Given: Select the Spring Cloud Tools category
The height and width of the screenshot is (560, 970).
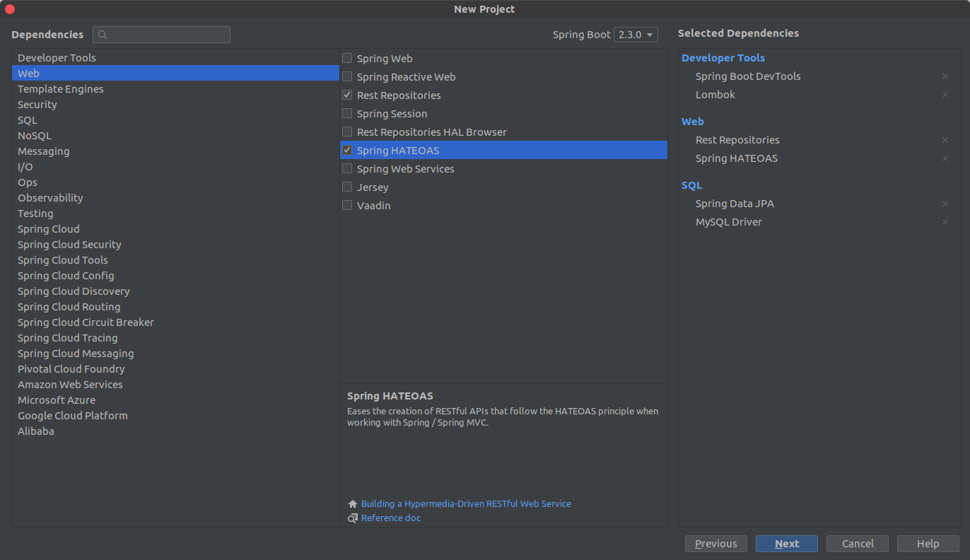Looking at the screenshot, I should point(175,260).
